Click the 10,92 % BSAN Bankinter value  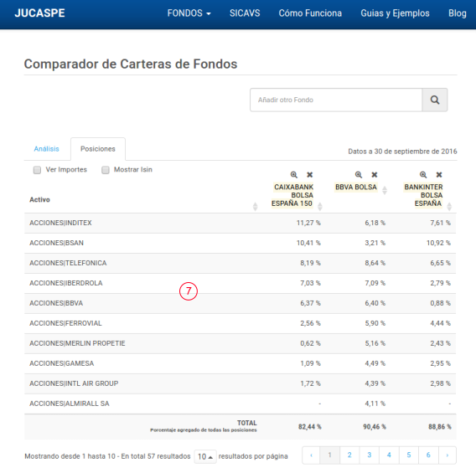(x=438, y=243)
